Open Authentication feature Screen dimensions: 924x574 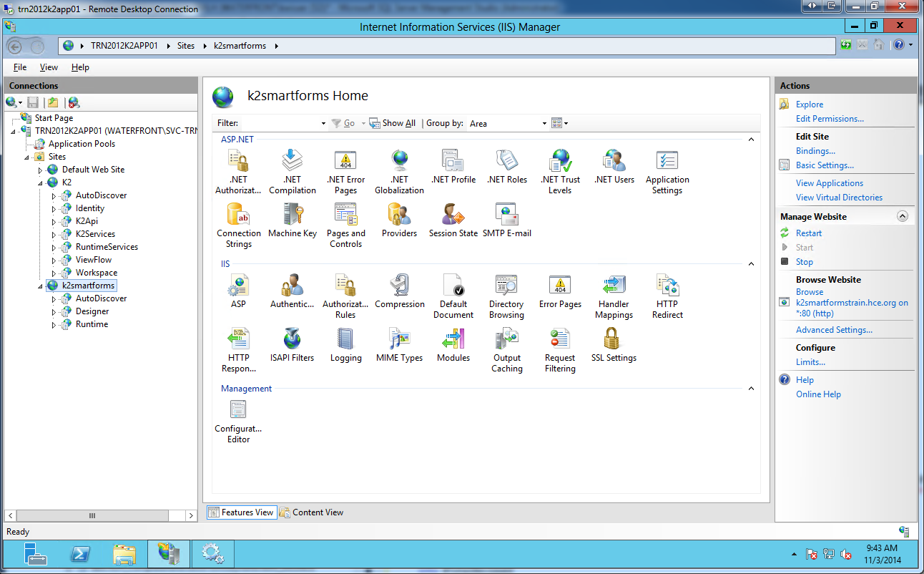[x=292, y=291]
